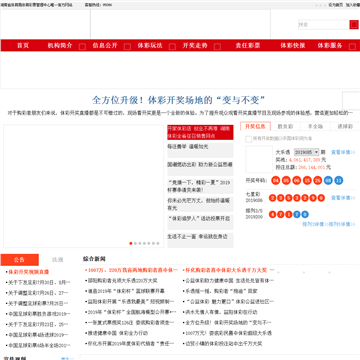The height and width of the screenshot is (360, 360).
Task: Expand the submenu arrow after 信息公开
Action: (x=127, y=47)
